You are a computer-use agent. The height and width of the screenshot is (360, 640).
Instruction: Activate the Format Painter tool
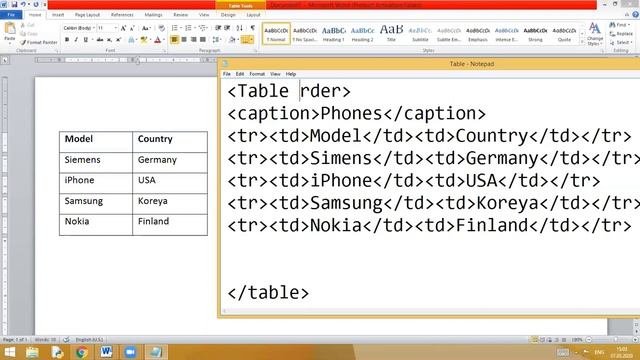(39, 42)
